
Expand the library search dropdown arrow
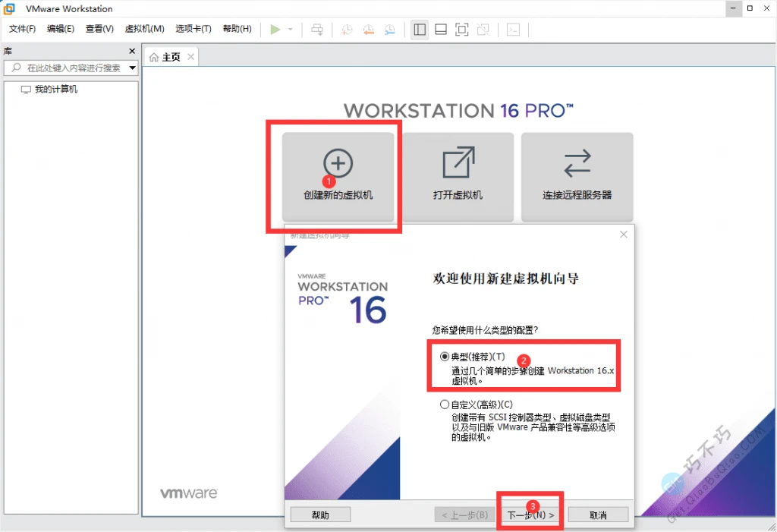point(133,68)
